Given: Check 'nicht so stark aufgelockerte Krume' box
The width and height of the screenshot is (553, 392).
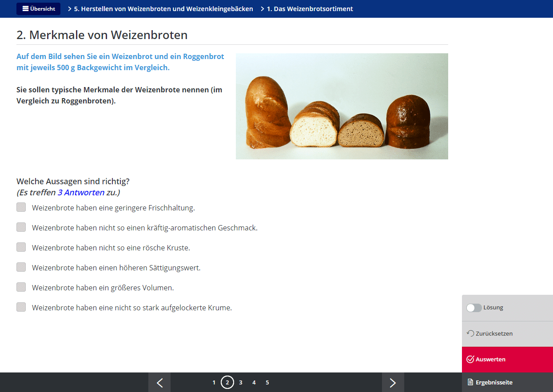Looking at the screenshot, I should (21, 307).
